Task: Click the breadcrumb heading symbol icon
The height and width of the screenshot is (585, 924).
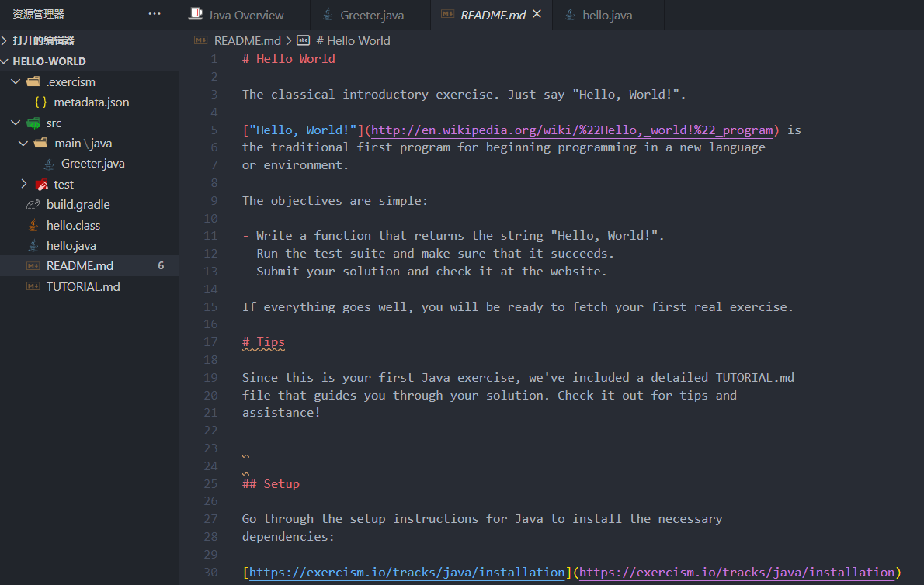Action: [304, 40]
